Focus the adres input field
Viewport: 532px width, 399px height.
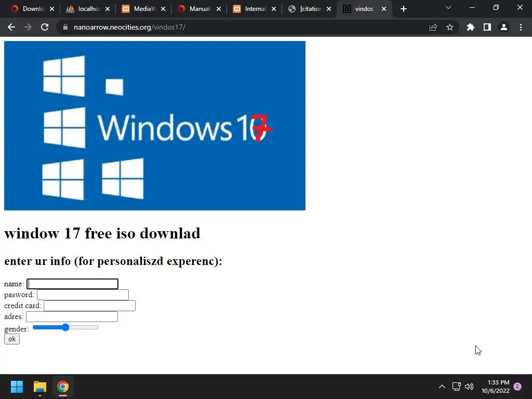72,316
